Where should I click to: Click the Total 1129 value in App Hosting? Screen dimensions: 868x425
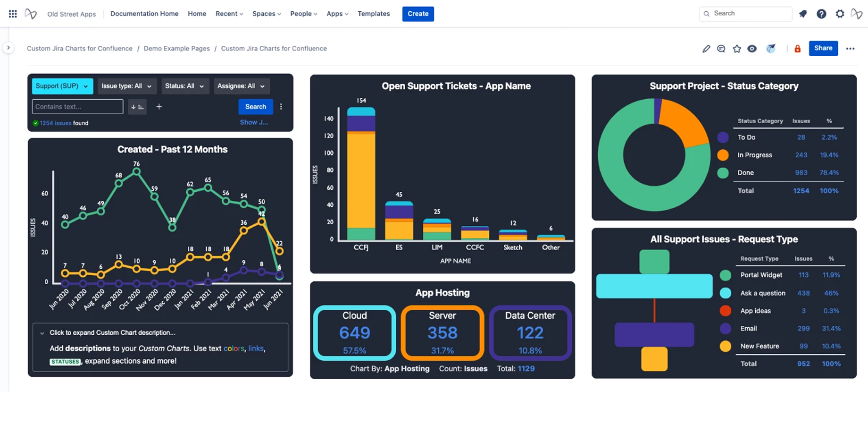(x=526, y=369)
